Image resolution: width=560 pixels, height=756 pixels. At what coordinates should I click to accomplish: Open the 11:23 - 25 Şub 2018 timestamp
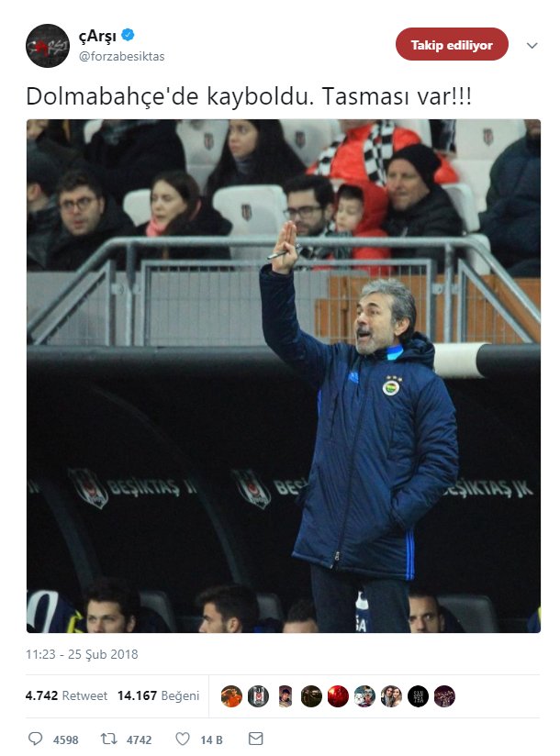tap(82, 654)
